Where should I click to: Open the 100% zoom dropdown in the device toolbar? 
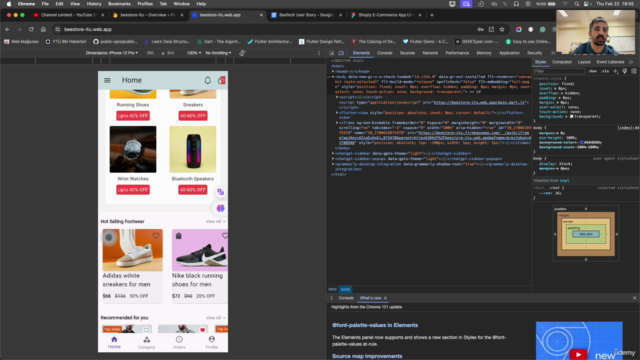[x=194, y=53]
